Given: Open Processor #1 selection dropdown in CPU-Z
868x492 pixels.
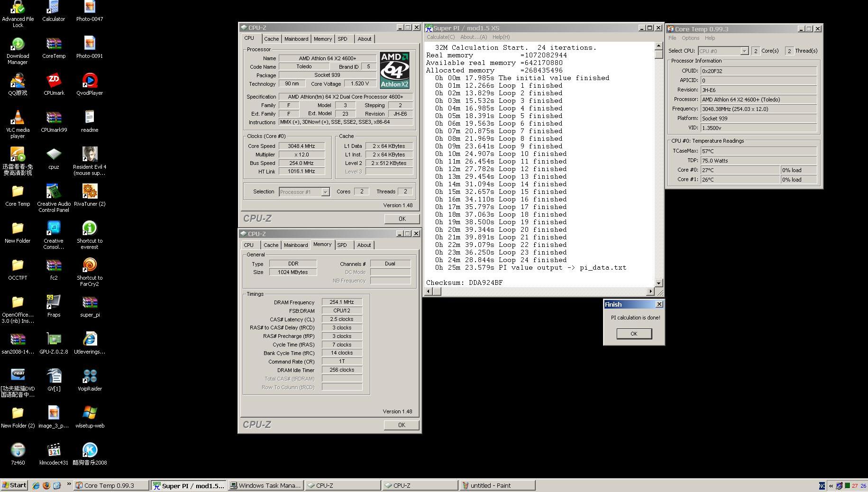Looking at the screenshot, I should click(325, 192).
